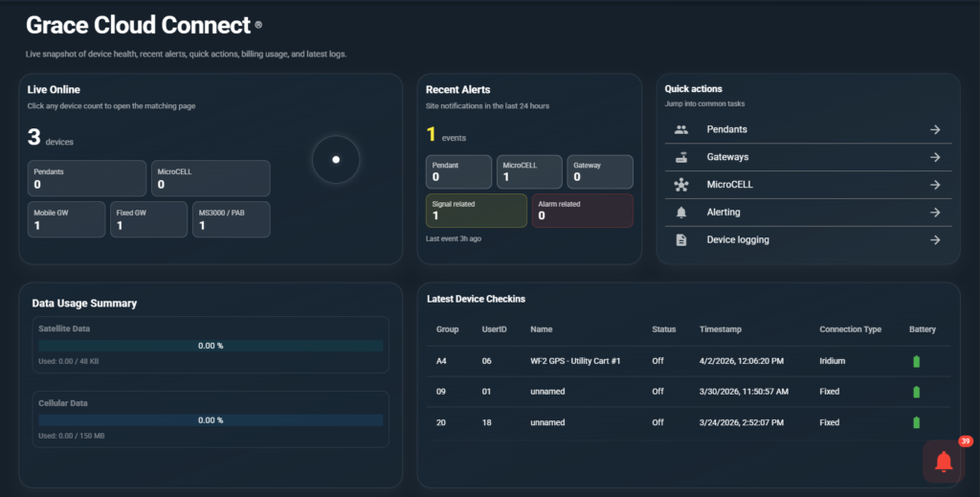The width and height of the screenshot is (980, 497).
Task: Click the info icon next to Grace Cloud Connect
Action: click(x=258, y=25)
